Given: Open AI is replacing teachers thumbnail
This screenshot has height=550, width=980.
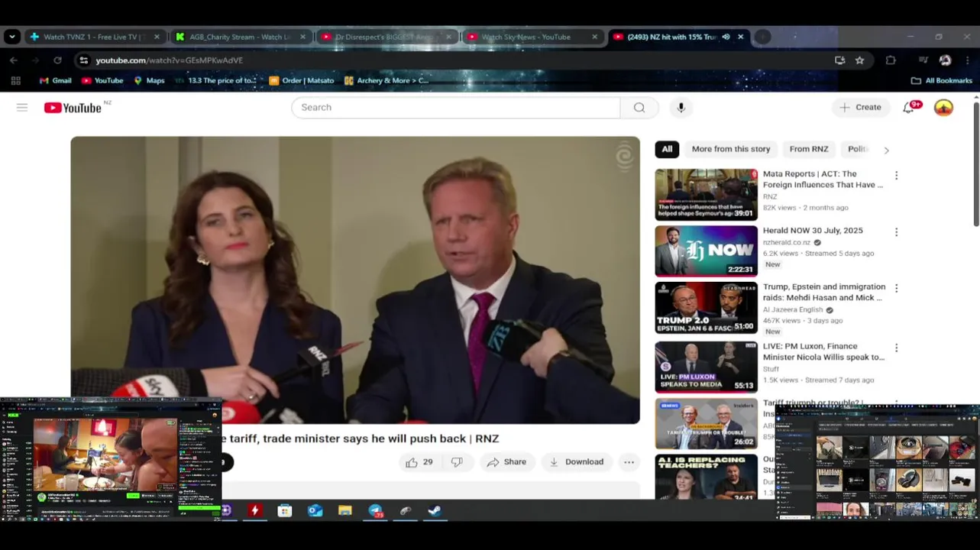Looking at the screenshot, I should coord(706,477).
